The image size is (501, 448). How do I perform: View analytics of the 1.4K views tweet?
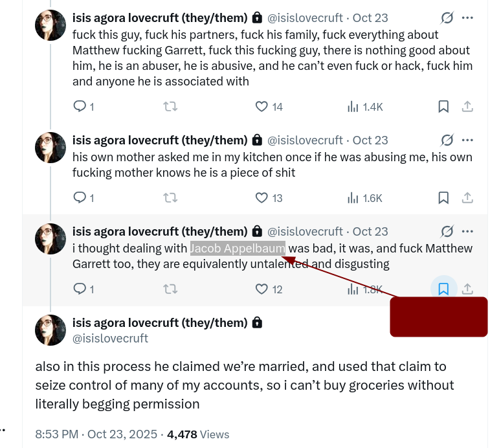tap(353, 107)
